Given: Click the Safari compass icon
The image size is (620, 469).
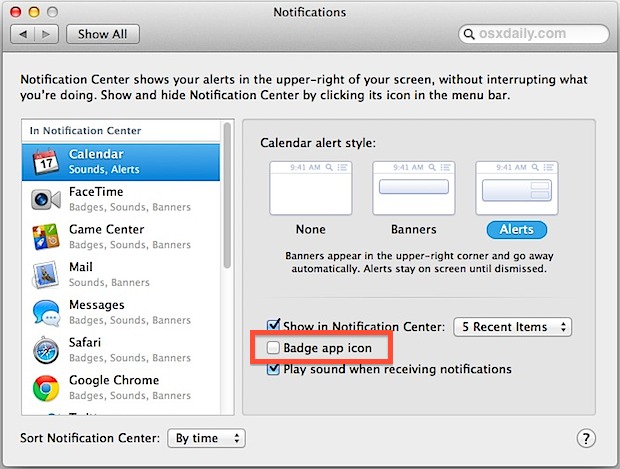Looking at the screenshot, I should click(46, 350).
